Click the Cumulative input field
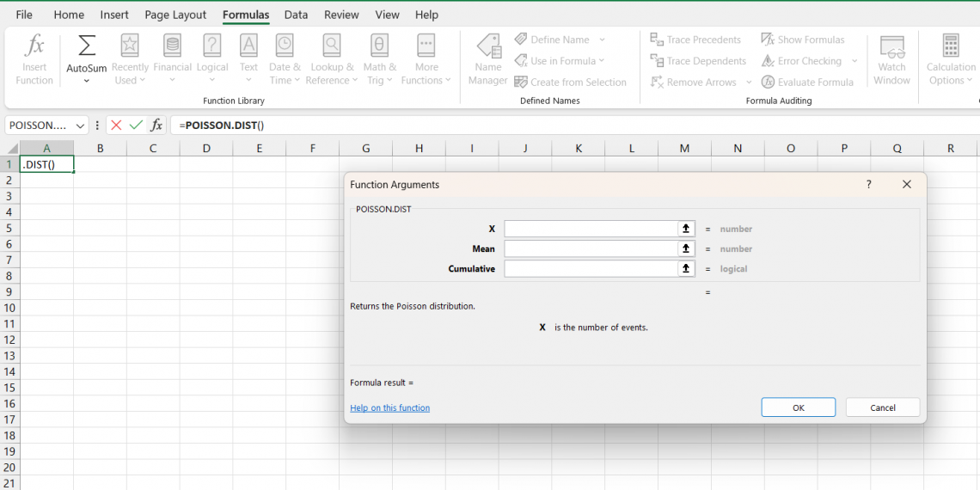This screenshot has width=980, height=490. 591,269
